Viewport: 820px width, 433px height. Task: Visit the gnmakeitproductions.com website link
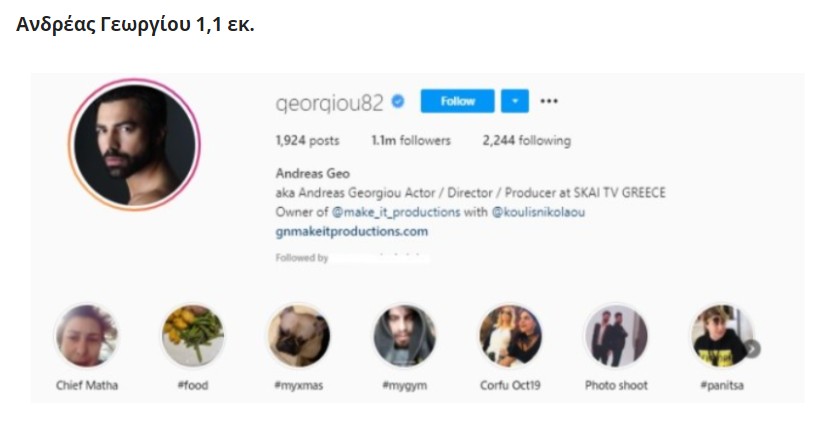(x=351, y=231)
